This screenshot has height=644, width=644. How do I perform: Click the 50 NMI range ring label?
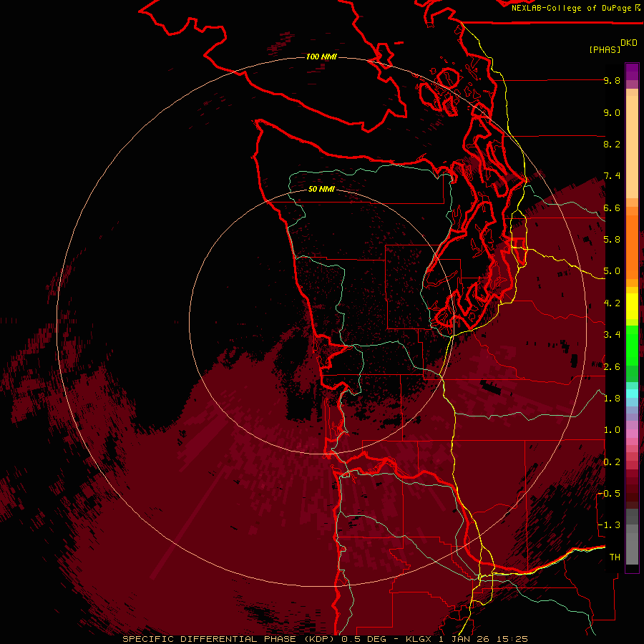tap(321, 190)
